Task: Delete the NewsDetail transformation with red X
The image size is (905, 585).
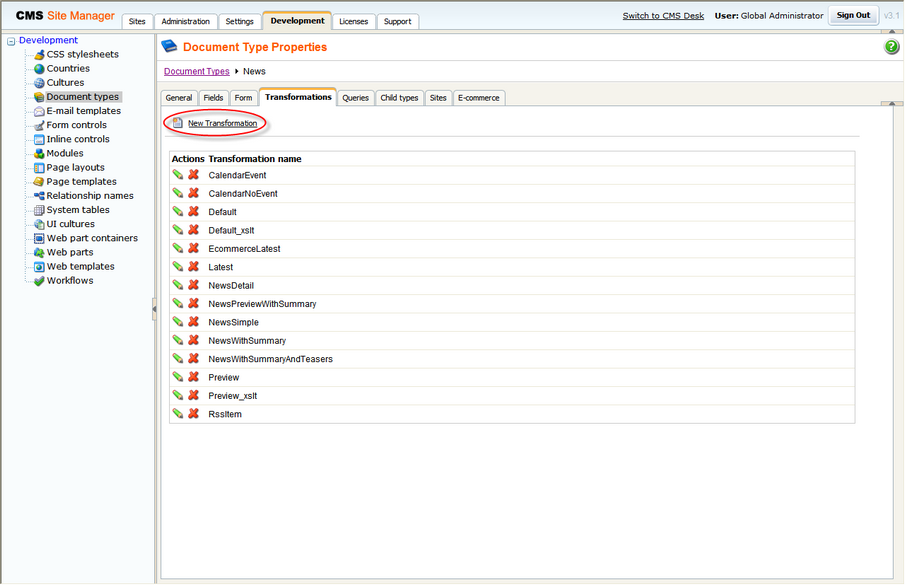Action: coord(193,285)
